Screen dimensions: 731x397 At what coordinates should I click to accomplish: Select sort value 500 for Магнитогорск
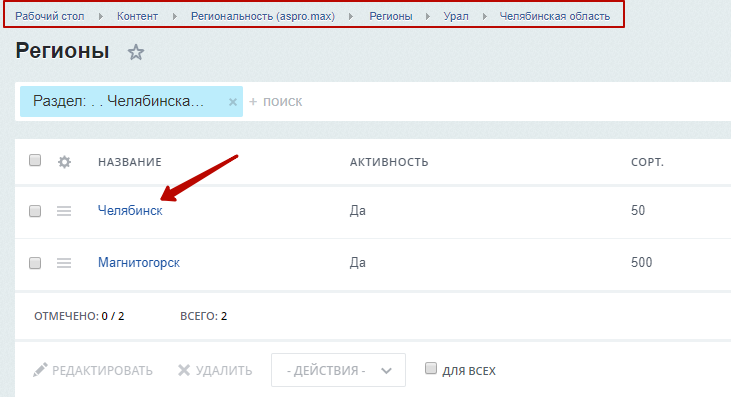(641, 262)
